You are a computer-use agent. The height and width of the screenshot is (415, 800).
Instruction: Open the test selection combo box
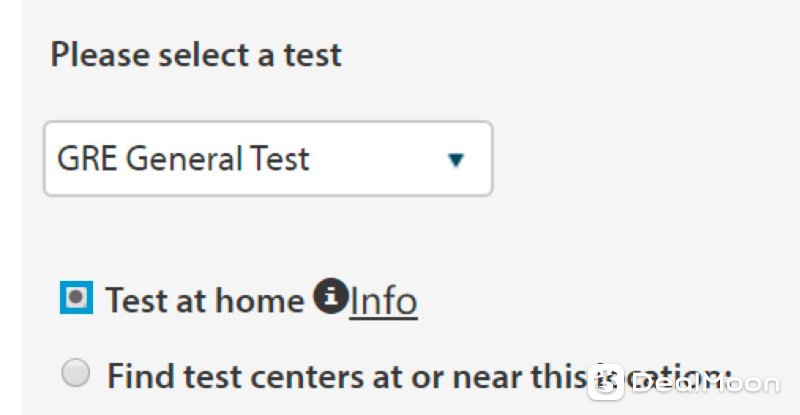click(268, 158)
